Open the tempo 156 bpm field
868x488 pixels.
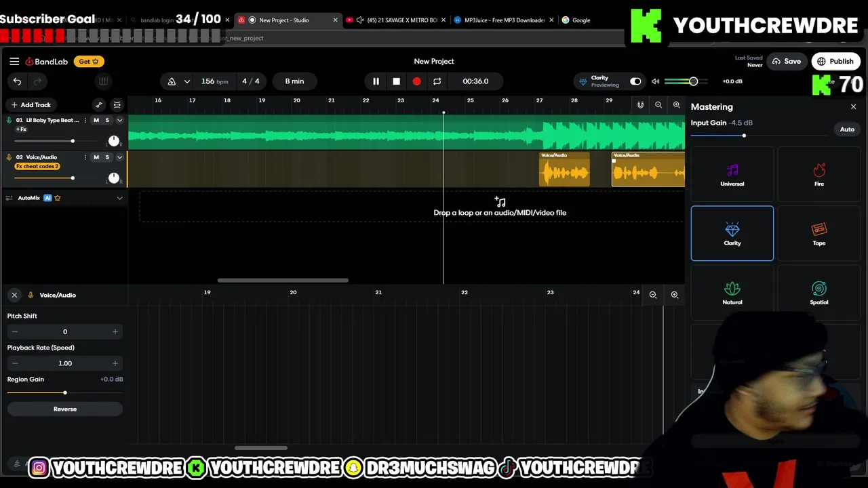214,81
